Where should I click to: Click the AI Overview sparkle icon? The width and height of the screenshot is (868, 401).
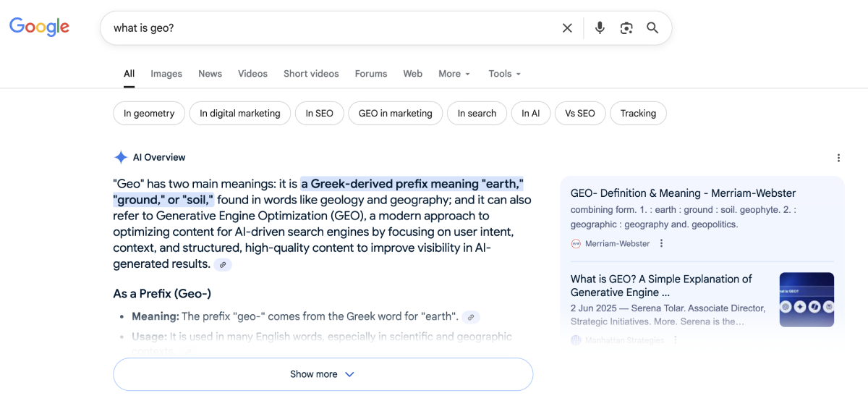click(121, 157)
